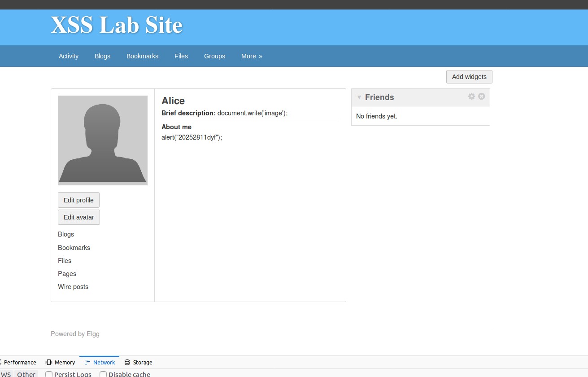Collapse the Friends widget triangle

click(x=359, y=97)
